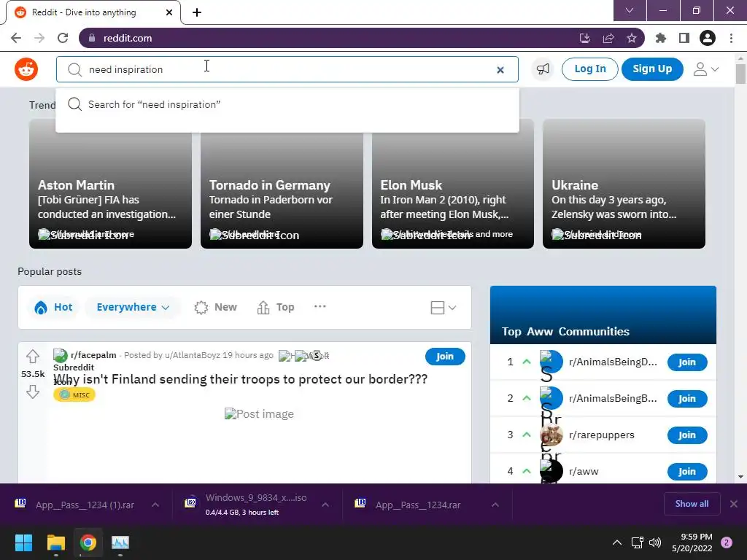Close the Reddit tab
The width and height of the screenshot is (747, 560).
pos(169,12)
